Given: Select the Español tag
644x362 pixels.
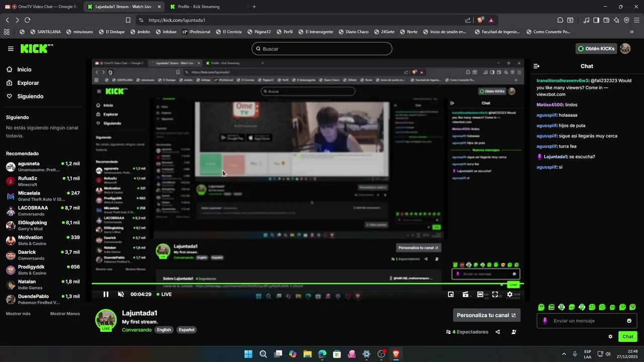Looking at the screenshot, I should 186,330.
